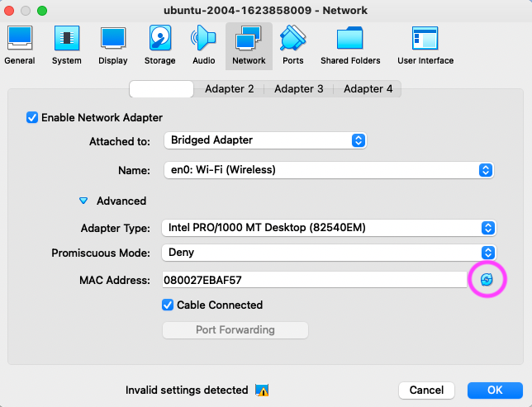Viewport: 532px width, 407px height.
Task: Open the Storage settings section
Action: pyautogui.click(x=159, y=45)
